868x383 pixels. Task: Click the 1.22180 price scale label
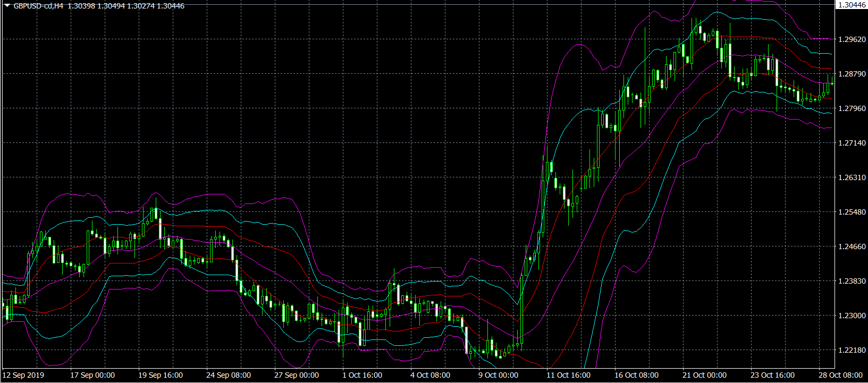[851, 350]
